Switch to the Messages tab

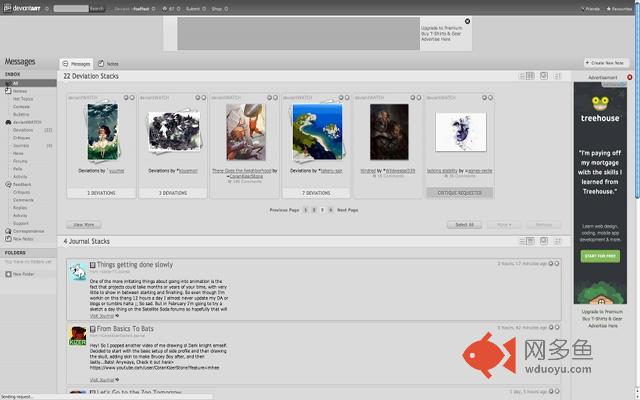point(76,64)
